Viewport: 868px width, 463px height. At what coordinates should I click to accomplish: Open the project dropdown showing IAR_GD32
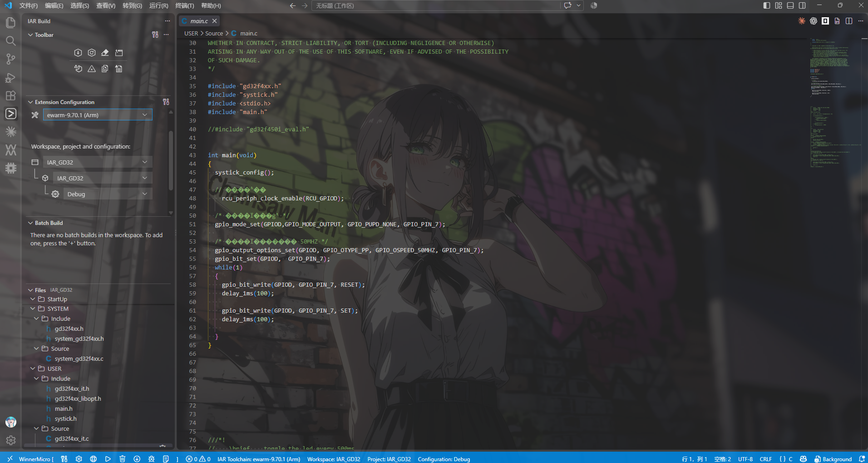103,178
